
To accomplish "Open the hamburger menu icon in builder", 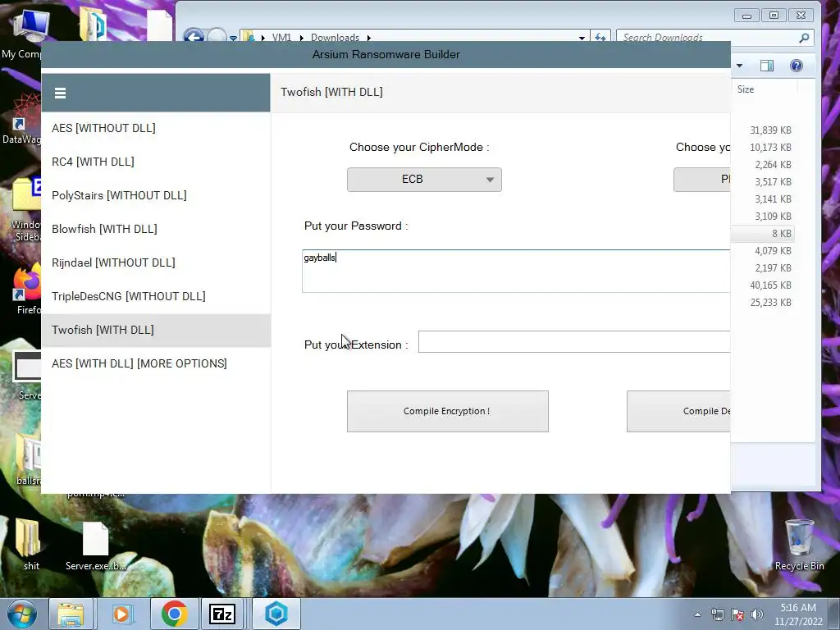I will [60, 94].
